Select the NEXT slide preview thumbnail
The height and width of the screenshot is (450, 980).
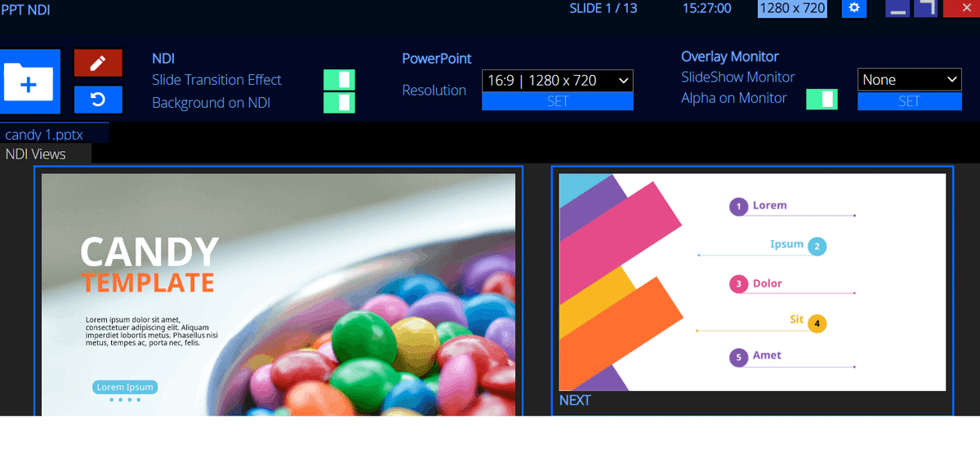pyautogui.click(x=752, y=282)
